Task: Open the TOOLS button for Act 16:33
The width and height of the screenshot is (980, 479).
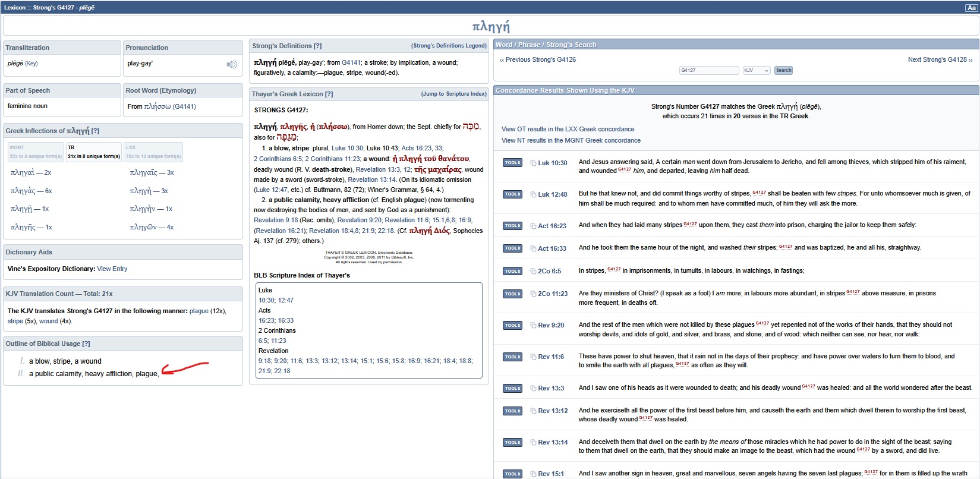Action: (x=512, y=248)
